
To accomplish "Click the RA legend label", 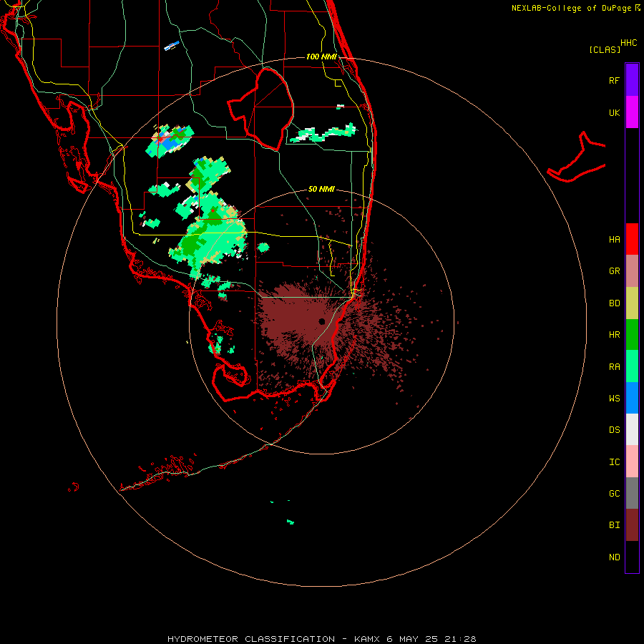I will coord(614,366).
